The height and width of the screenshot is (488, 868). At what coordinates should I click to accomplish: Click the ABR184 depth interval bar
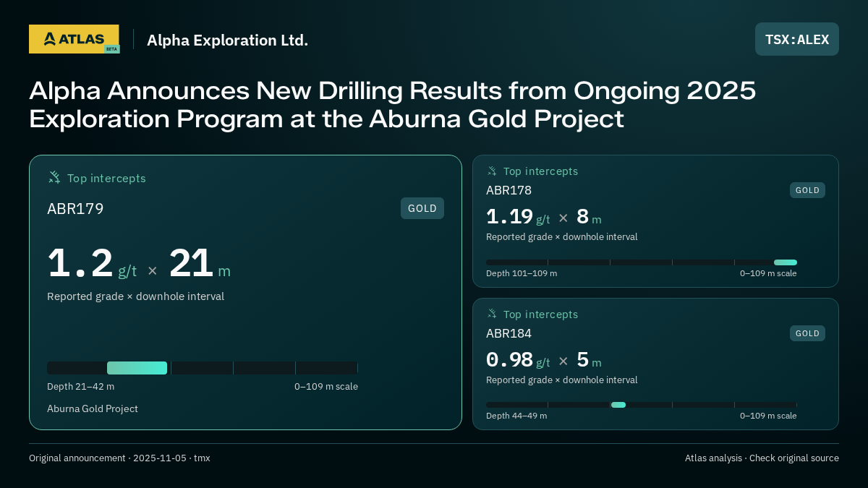[x=642, y=405]
